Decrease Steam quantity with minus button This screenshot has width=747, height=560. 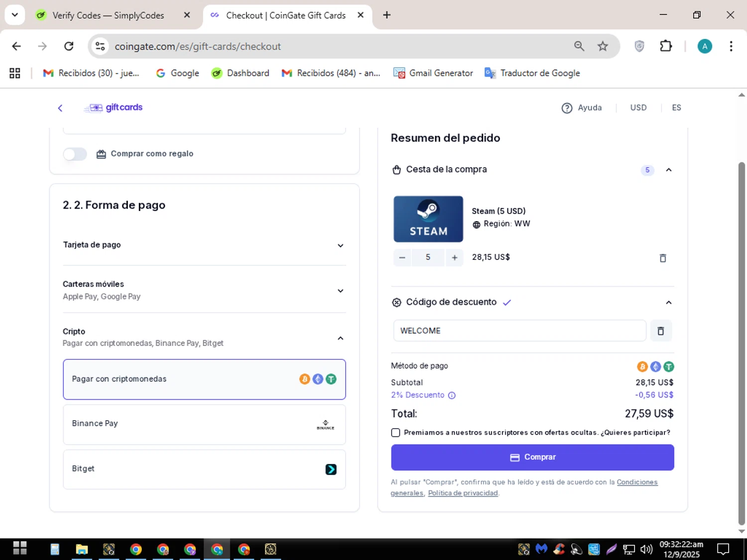402,257
